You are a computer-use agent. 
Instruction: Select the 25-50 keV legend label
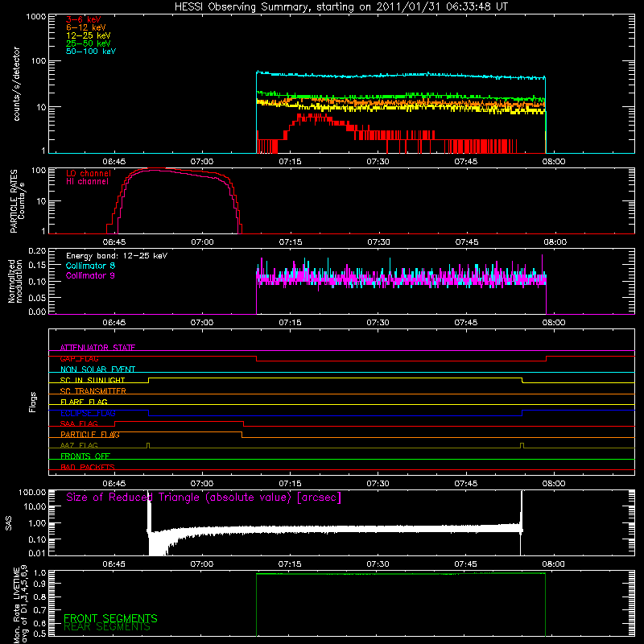[x=88, y=43]
